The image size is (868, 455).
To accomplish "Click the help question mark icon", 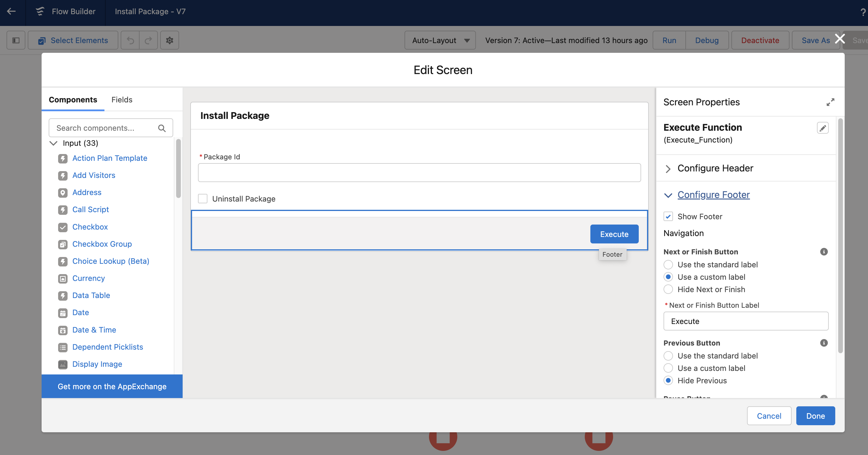I will (x=863, y=12).
